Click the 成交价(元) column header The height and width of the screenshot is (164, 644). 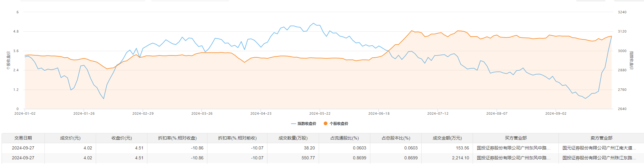coord(70,138)
